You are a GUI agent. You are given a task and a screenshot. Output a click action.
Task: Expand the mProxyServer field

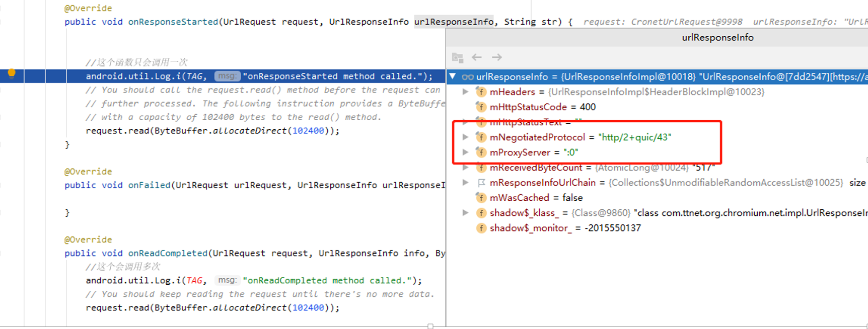pos(466,152)
